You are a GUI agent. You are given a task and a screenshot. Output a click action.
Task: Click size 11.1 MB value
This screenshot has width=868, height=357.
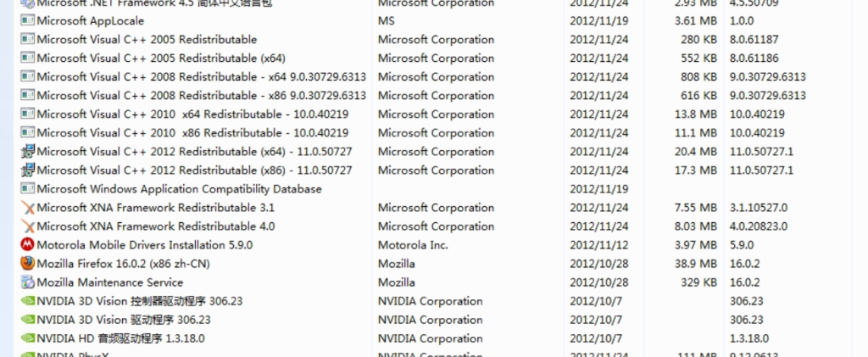click(696, 133)
